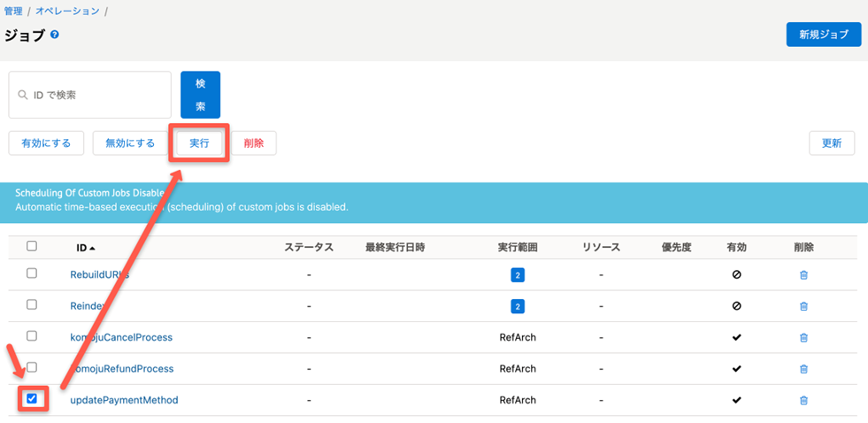This screenshot has width=868, height=423.
Task: Delete updatePaymentMethod with trash icon
Action: coord(803,400)
